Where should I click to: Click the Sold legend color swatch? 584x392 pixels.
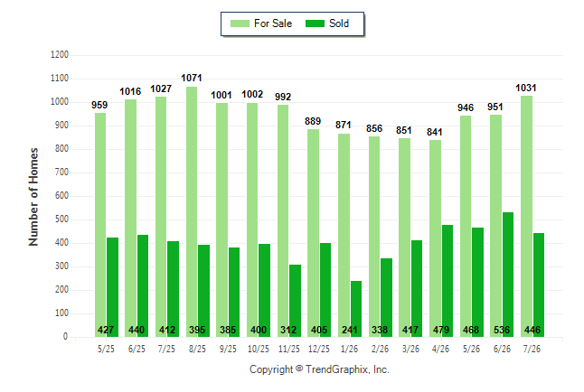coord(315,23)
